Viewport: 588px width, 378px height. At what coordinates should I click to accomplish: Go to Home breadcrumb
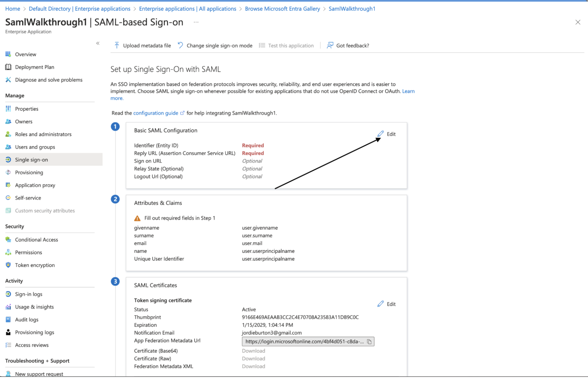[x=13, y=9]
